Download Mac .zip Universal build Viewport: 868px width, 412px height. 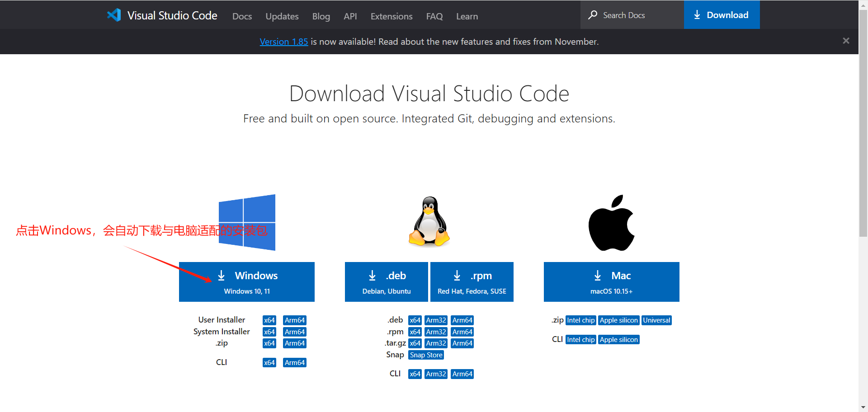(656, 320)
